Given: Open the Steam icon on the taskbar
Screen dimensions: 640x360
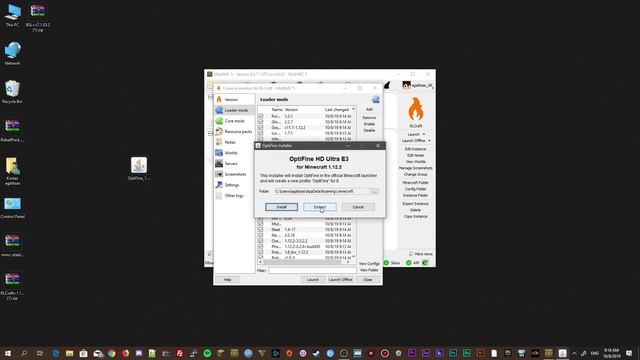Looking at the screenshot, I should pos(316,353).
